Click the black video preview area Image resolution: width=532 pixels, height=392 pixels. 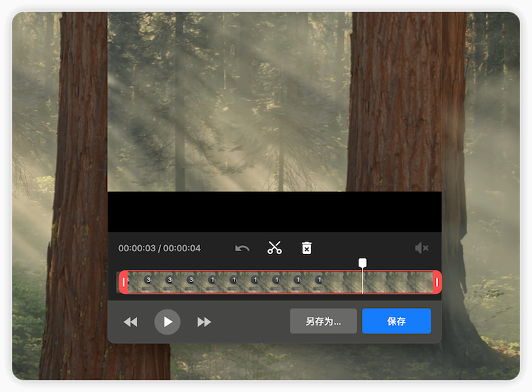(x=274, y=211)
